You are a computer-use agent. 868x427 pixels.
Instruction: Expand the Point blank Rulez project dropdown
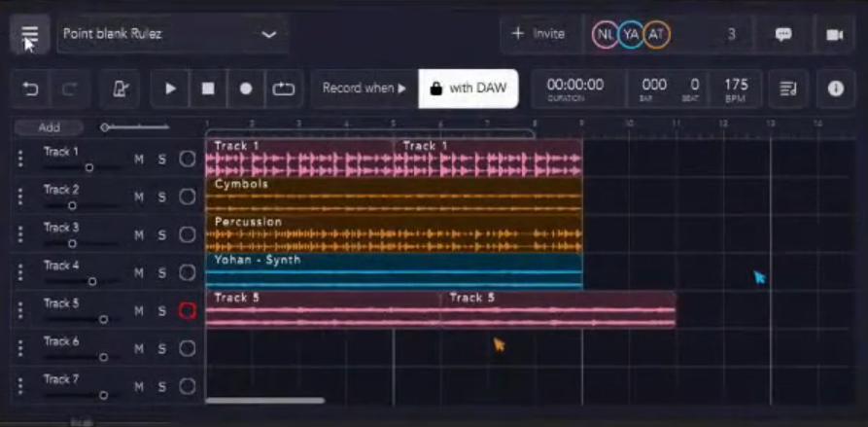tap(269, 34)
